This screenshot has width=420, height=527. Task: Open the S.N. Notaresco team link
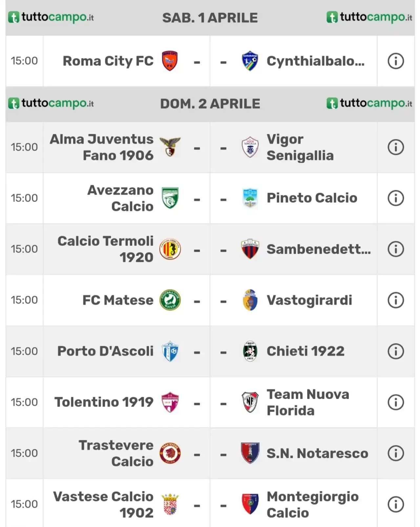[x=317, y=453]
